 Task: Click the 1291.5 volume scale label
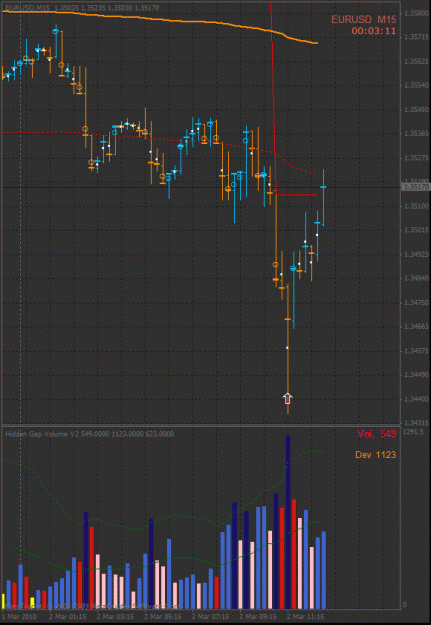[411, 432]
